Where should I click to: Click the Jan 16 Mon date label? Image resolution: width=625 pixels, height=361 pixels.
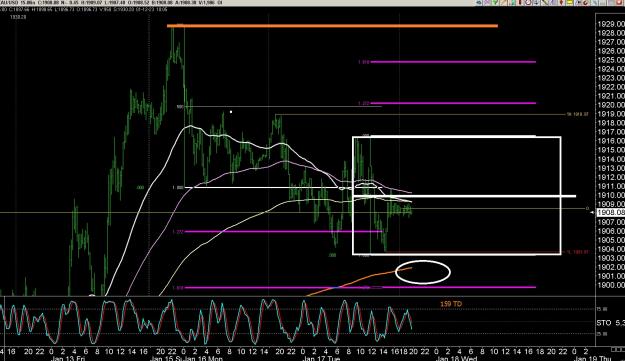[x=203, y=358]
